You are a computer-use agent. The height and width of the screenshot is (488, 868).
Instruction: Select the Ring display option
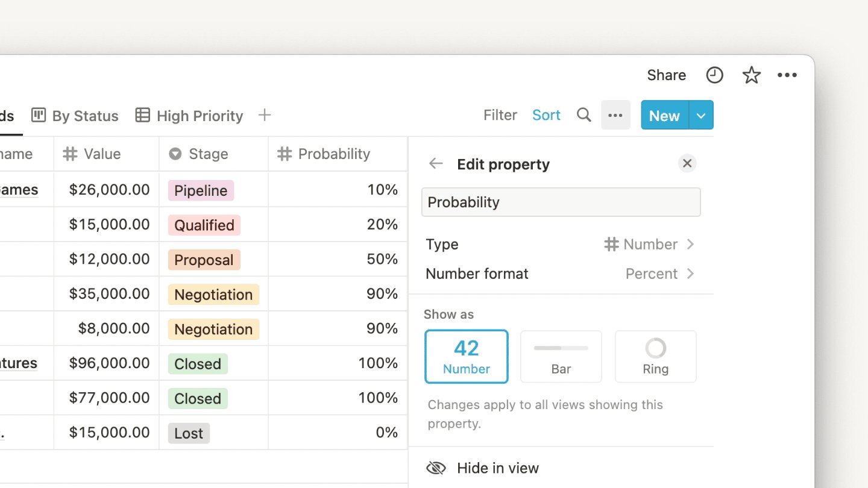[x=655, y=356]
